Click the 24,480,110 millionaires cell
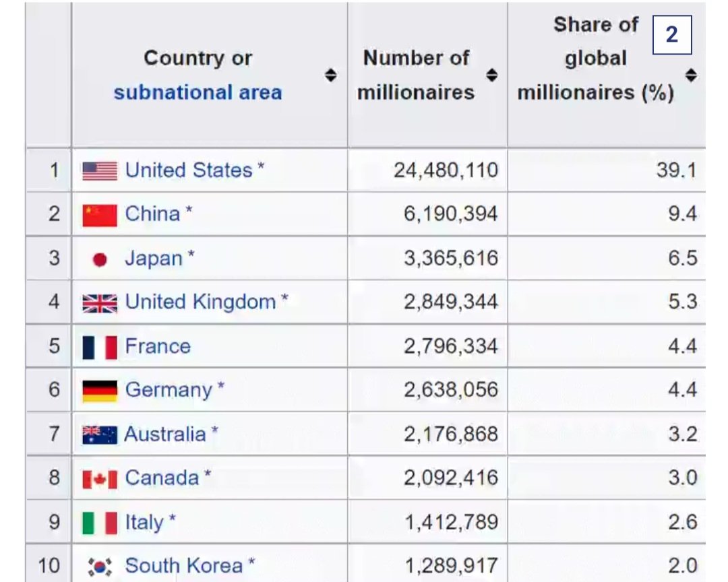Viewport: 728px width, 582px height. (446, 170)
